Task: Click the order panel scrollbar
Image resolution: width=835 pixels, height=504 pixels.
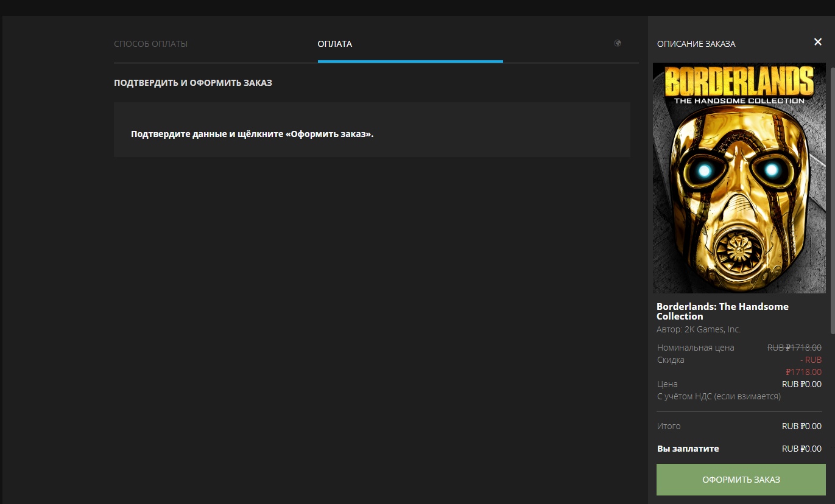Action: [833, 201]
